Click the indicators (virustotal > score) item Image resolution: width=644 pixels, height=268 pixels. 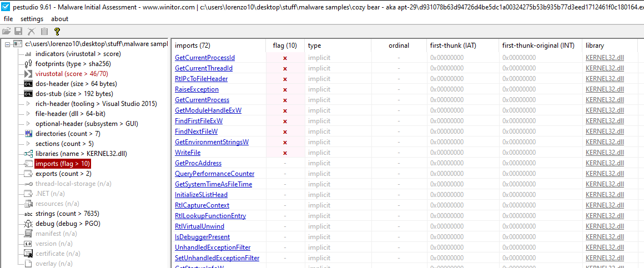coord(78,54)
